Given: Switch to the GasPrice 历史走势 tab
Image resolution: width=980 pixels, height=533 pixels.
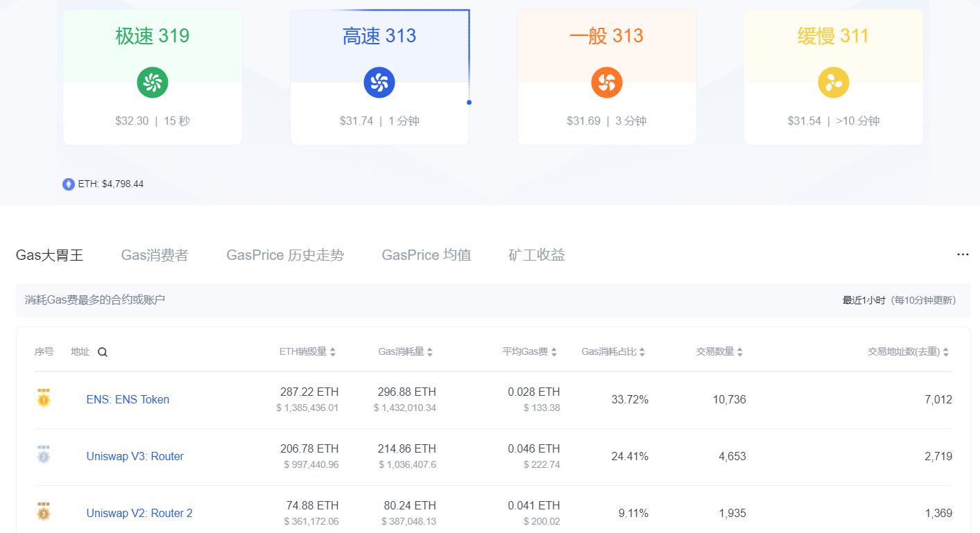Looking at the screenshot, I should (x=284, y=254).
